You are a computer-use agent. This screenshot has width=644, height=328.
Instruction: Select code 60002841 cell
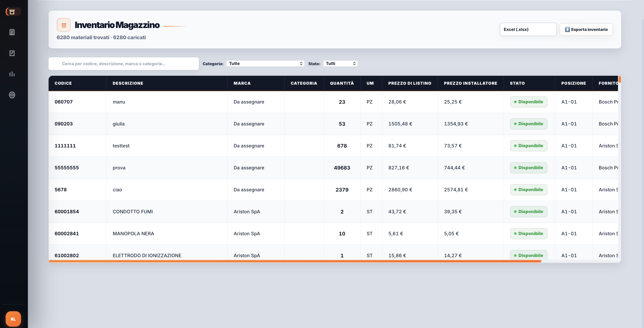77,233
